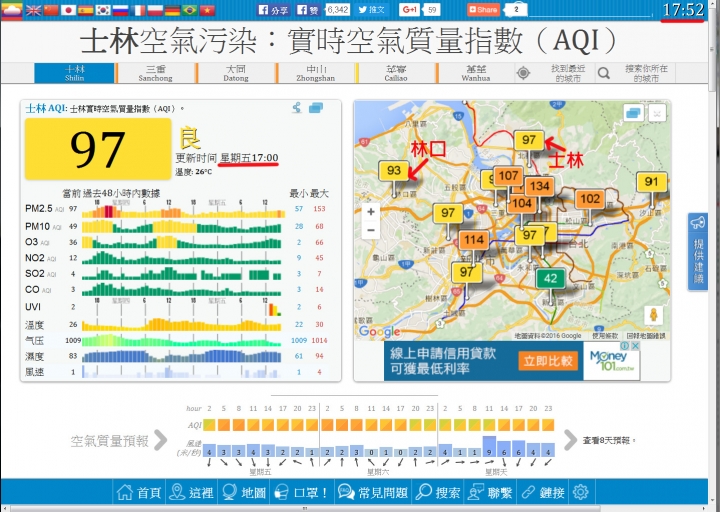The width and height of the screenshot is (720, 512).
Task: Open 搜索 search in bottom navigation
Action: [438, 492]
